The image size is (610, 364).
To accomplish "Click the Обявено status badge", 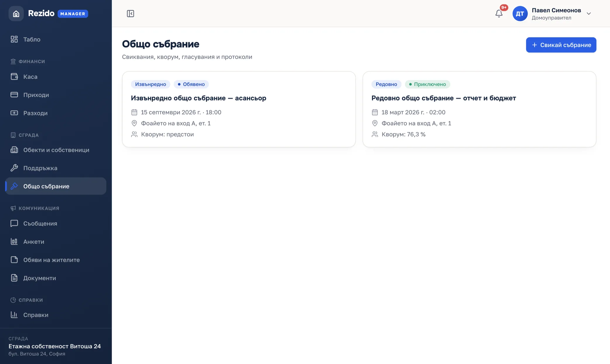I will click(191, 84).
